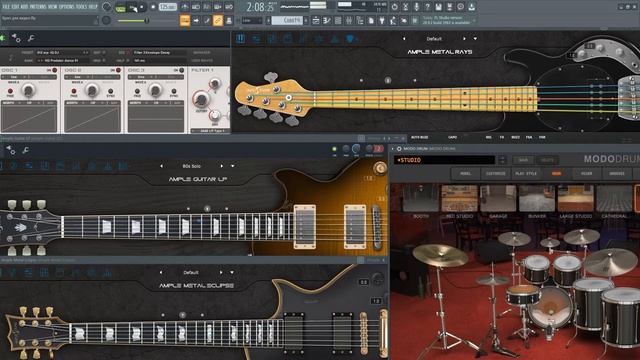Image resolution: width=640 pixels, height=360 pixels.
Task: Toggle OSC 2 ON switch
Action: tap(118, 70)
